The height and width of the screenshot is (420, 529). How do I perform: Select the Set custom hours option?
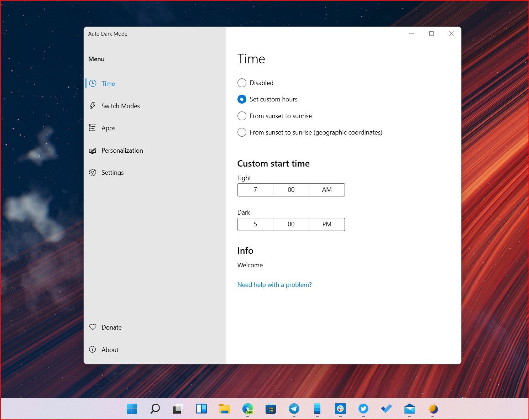pos(242,99)
